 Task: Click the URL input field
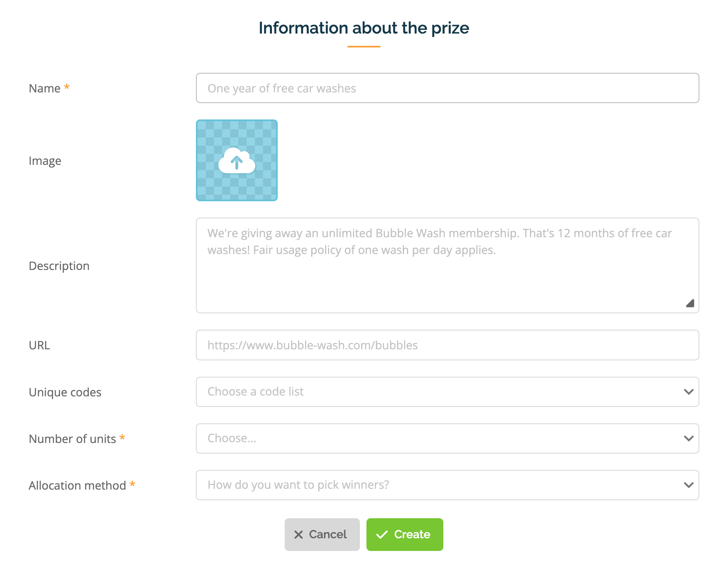coord(447,345)
